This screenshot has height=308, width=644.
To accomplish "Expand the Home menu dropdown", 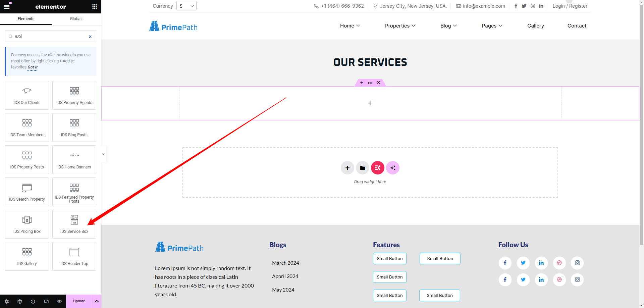I will coord(350,26).
